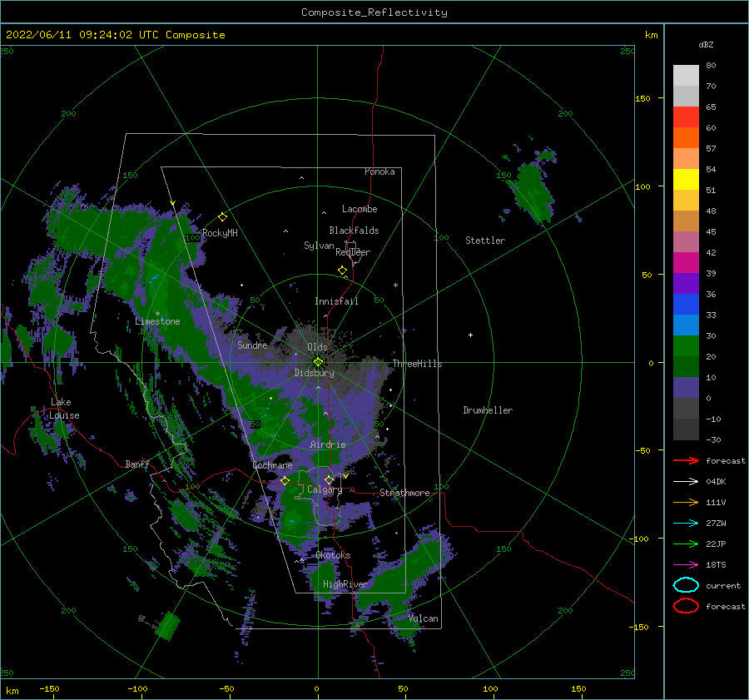Click the asterisk marker above Limestone
Viewport: 749px width, 700px height.
click(x=157, y=314)
